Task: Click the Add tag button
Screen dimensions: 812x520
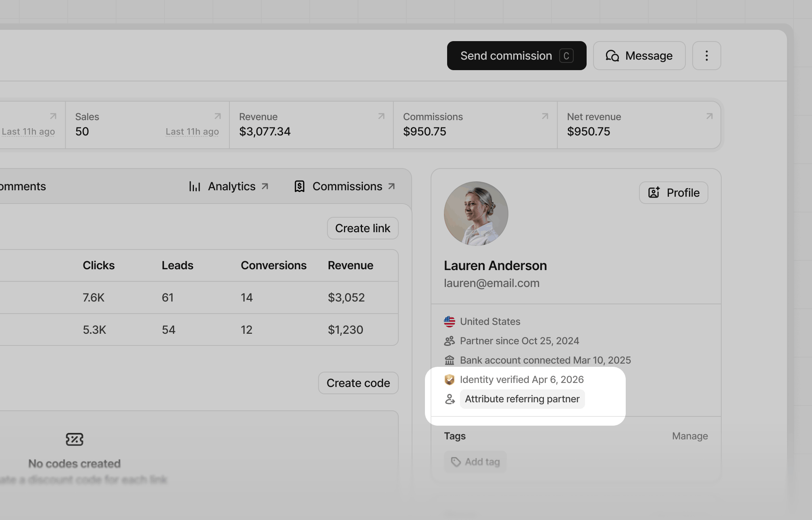Action: coord(475,462)
